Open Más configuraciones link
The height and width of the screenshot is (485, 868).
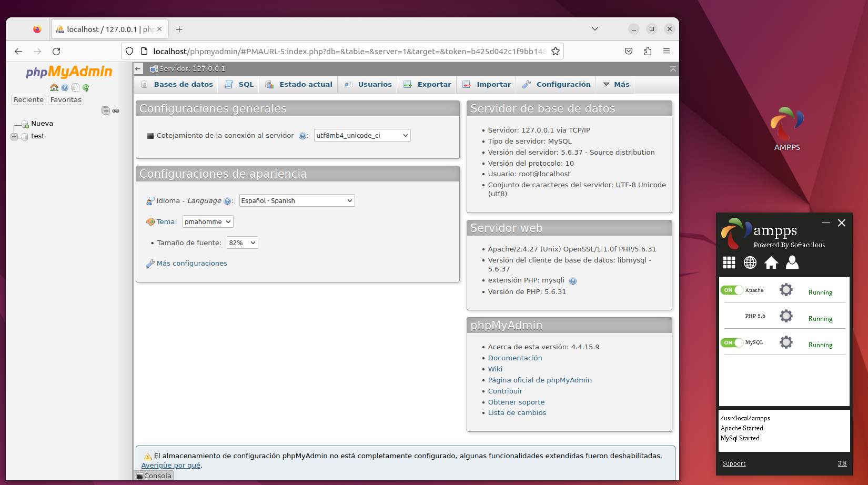pos(191,263)
